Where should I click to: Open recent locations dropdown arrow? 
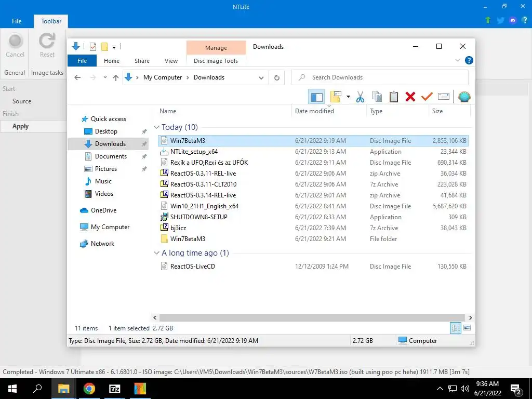point(105,77)
